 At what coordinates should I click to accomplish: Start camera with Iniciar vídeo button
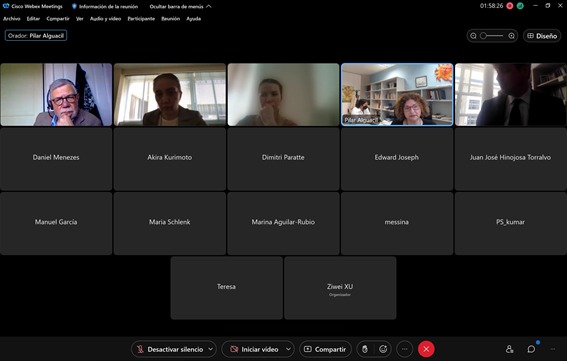click(x=255, y=349)
